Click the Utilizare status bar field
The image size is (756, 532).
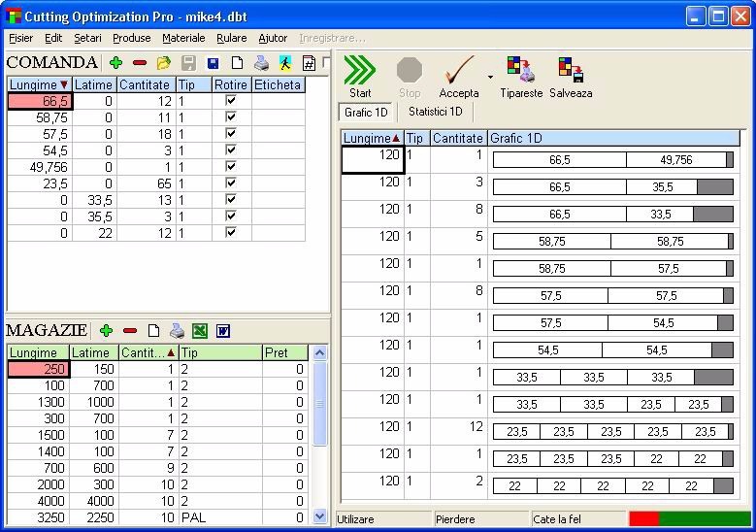click(383, 519)
